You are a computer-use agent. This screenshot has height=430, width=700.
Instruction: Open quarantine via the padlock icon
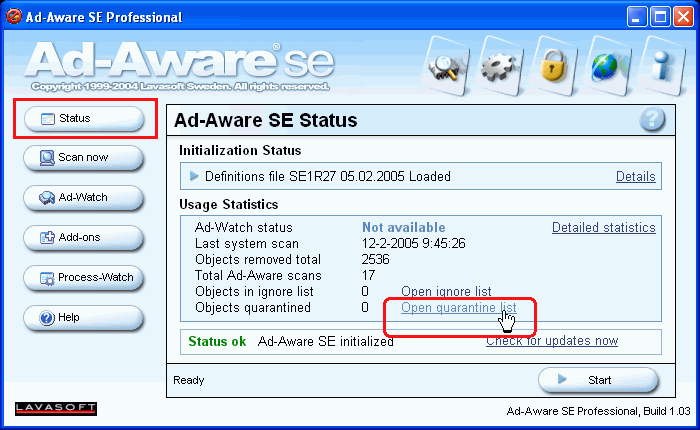554,67
